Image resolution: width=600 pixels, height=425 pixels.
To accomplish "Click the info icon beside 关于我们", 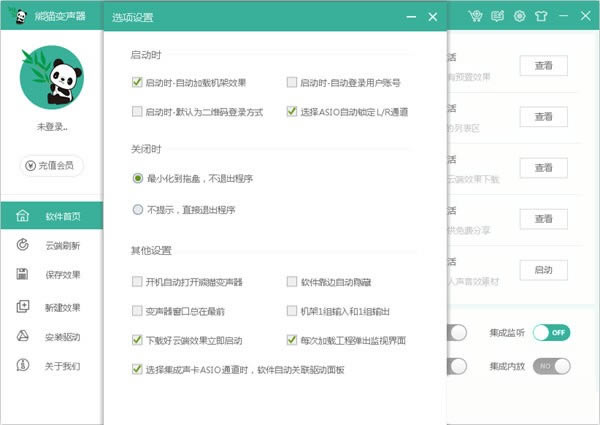I will [x=23, y=365].
